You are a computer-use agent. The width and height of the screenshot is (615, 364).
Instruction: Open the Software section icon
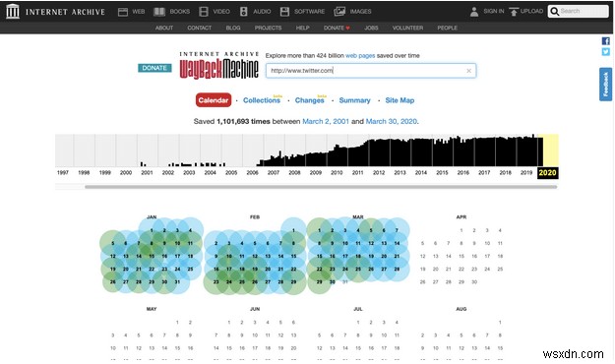[284, 12]
